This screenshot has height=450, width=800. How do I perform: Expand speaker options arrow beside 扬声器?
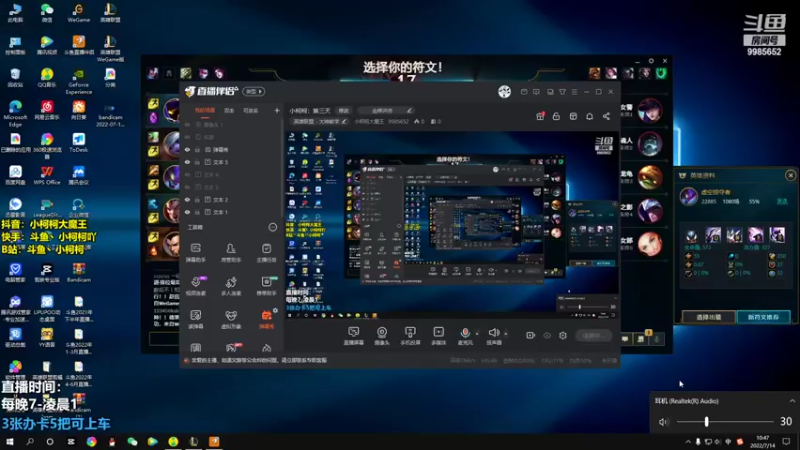[506, 334]
